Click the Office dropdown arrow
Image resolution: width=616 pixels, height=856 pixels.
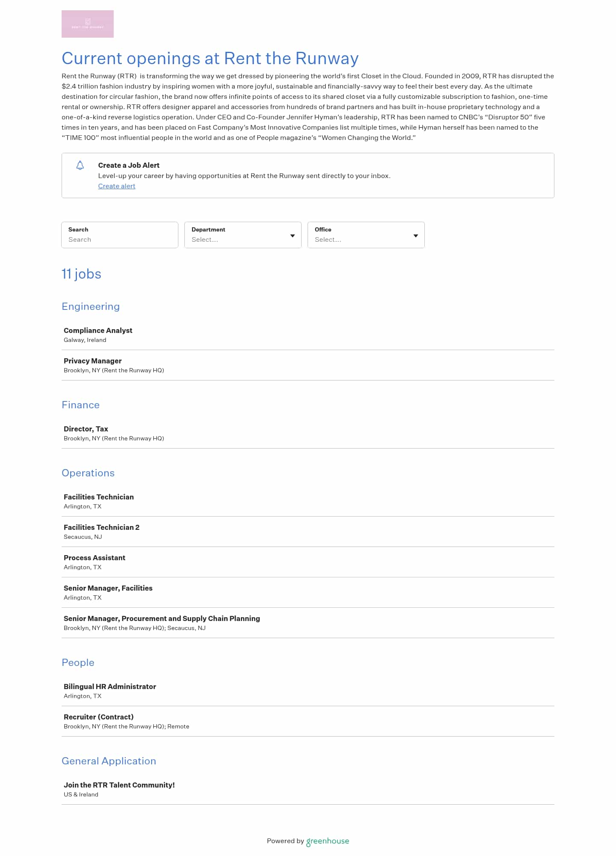(416, 236)
